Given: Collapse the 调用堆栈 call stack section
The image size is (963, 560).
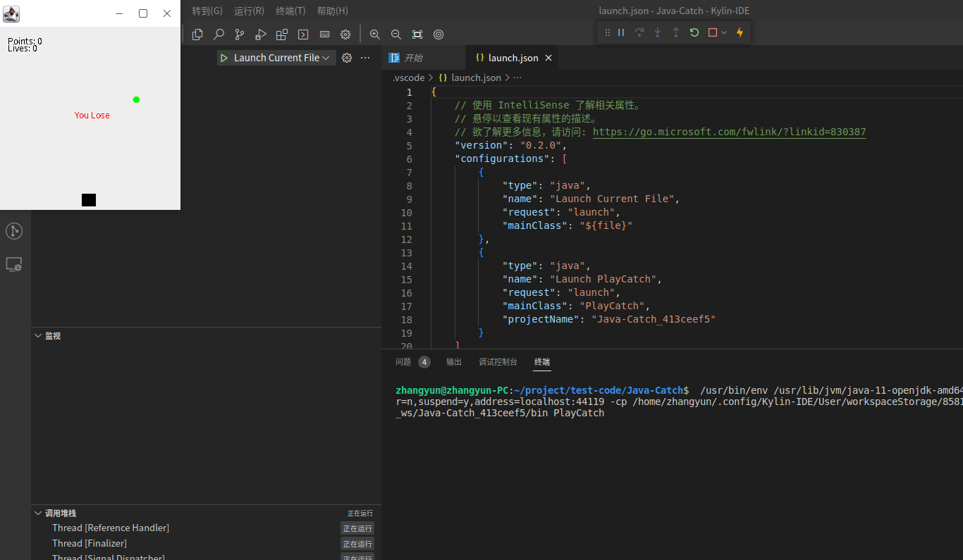Looking at the screenshot, I should pos(206,514).
